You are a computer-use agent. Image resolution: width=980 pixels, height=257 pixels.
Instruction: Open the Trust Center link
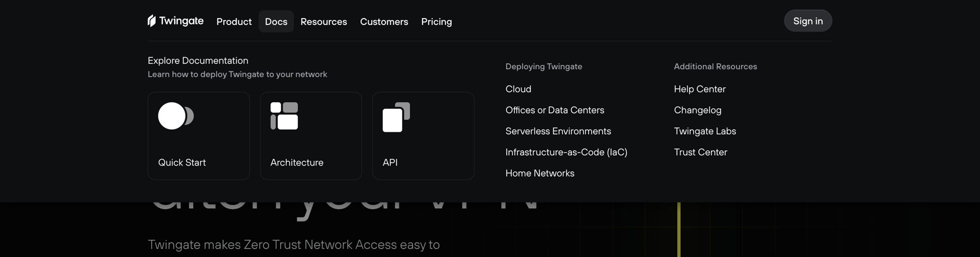tap(701, 152)
